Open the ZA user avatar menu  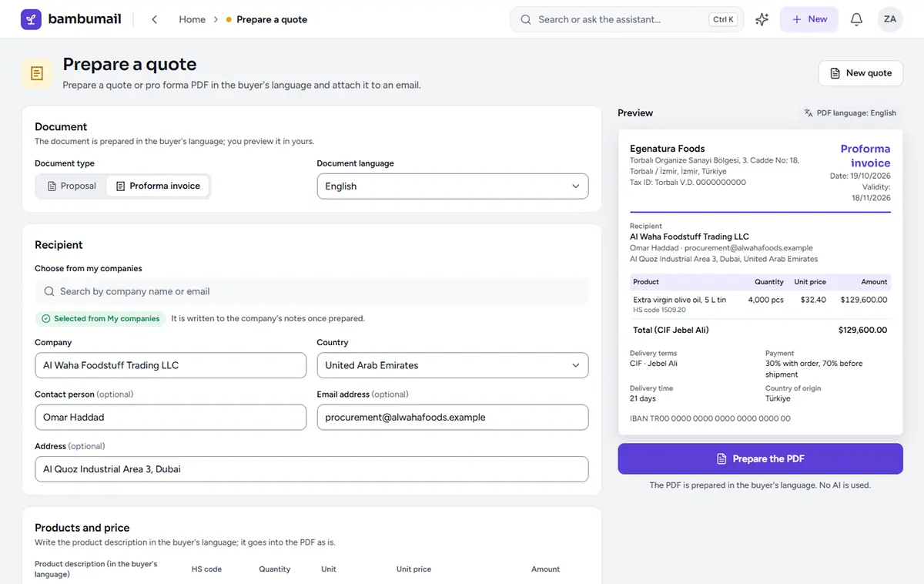[890, 19]
